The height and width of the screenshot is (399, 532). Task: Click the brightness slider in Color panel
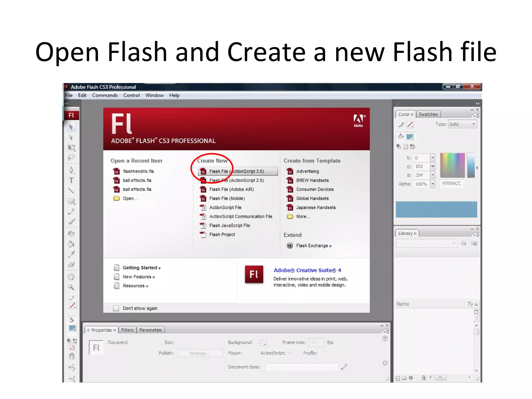point(471,165)
